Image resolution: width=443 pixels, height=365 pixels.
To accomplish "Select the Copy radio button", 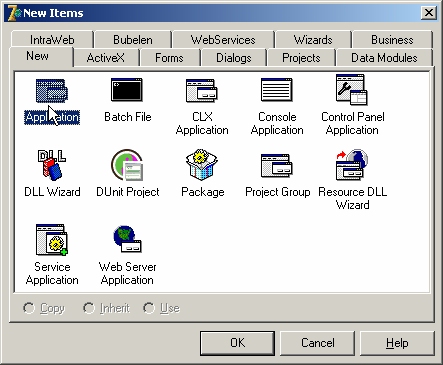I will pos(44,308).
